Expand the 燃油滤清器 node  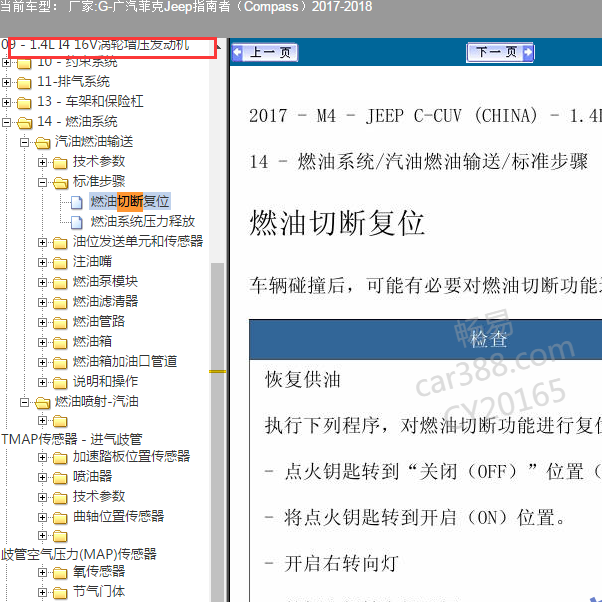coord(42,302)
